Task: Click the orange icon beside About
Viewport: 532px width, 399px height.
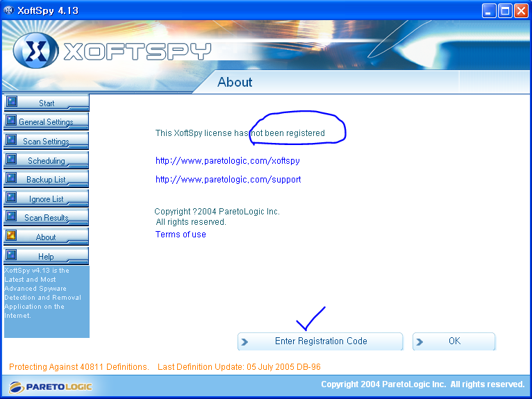Action: coord(11,236)
